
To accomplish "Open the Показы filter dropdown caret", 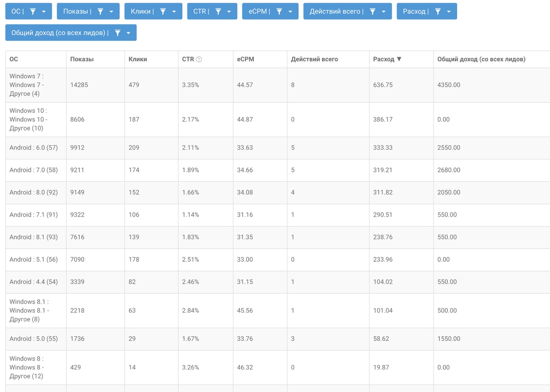I will click(x=111, y=12).
